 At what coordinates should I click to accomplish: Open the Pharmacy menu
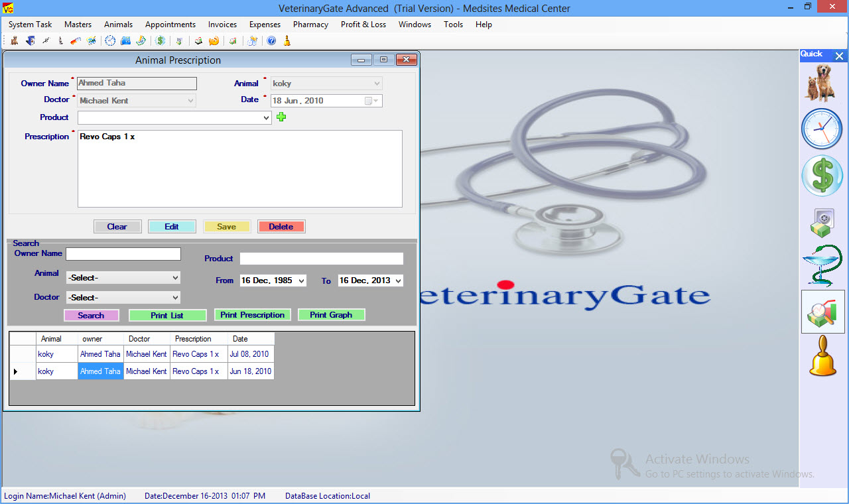pos(310,25)
